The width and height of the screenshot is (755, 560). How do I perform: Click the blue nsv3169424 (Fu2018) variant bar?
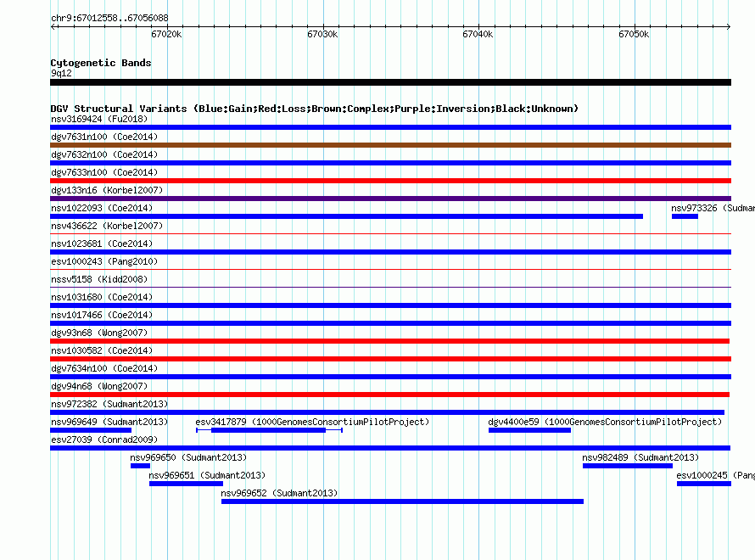tap(390, 127)
